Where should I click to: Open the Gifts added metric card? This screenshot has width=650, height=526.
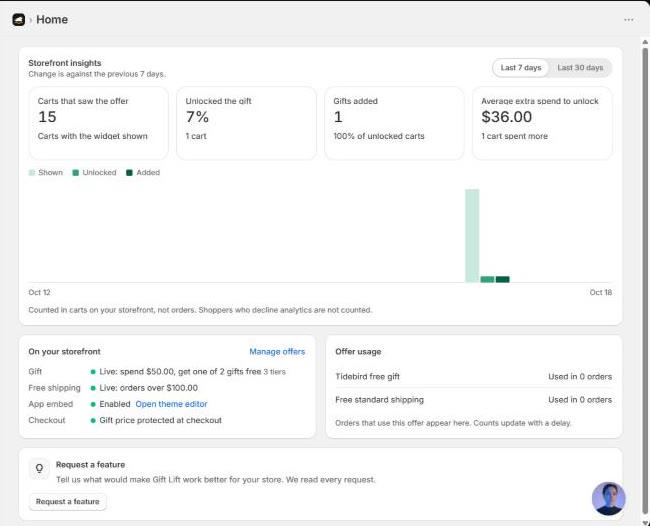pyautogui.click(x=394, y=123)
